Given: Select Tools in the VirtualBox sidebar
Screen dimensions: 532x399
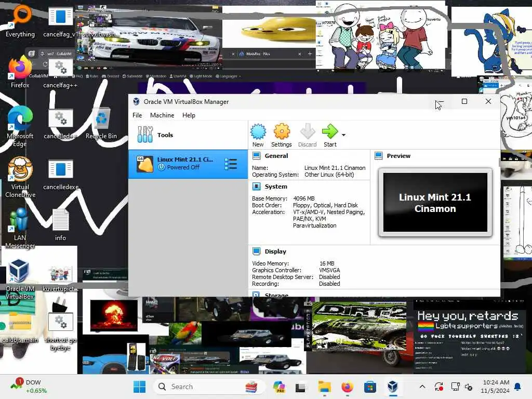Looking at the screenshot, I should [188, 135].
